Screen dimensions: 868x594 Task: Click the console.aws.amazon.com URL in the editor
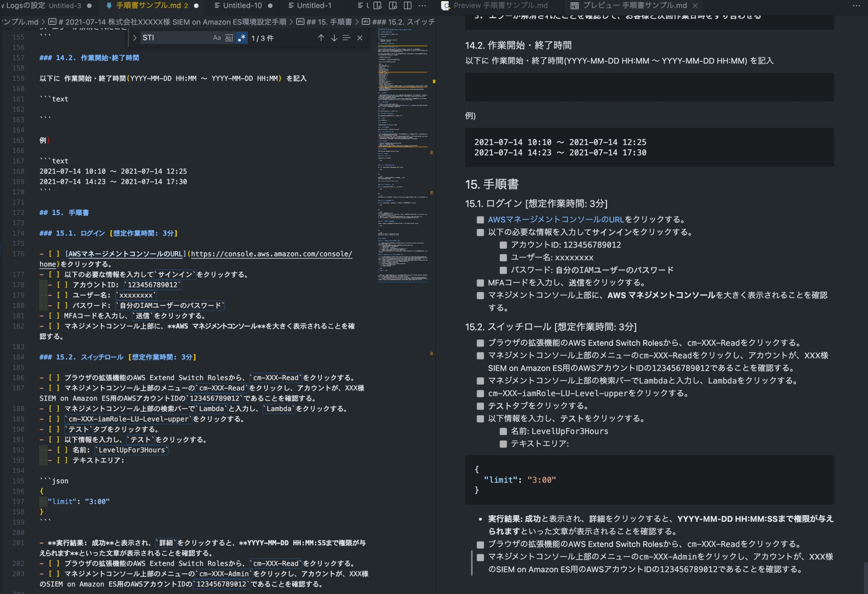click(271, 254)
